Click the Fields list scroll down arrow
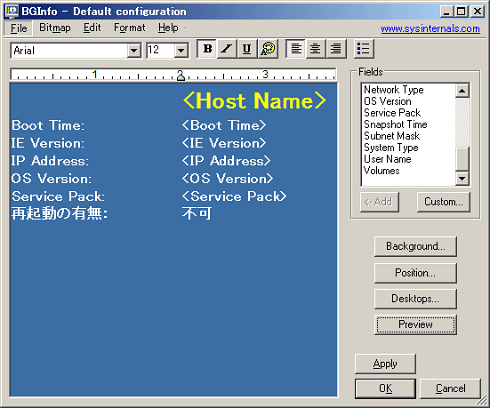Screen dimensions: 490x408 click(x=462, y=178)
